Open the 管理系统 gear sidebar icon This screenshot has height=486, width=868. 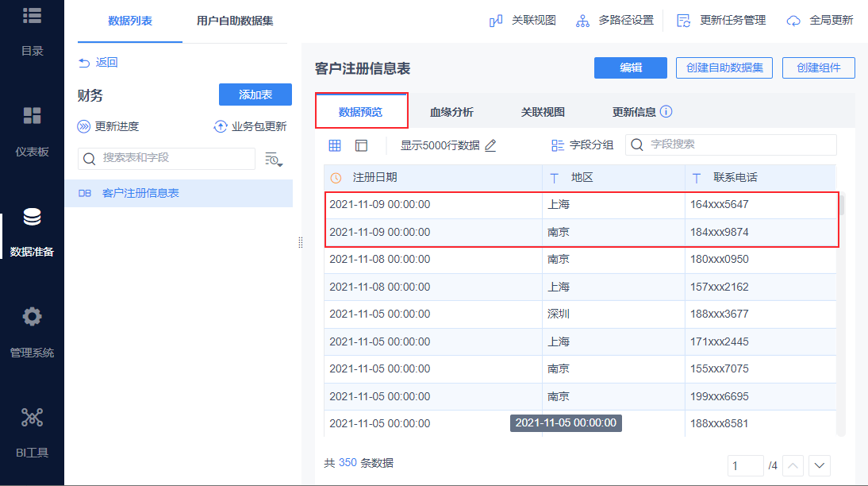[32, 316]
